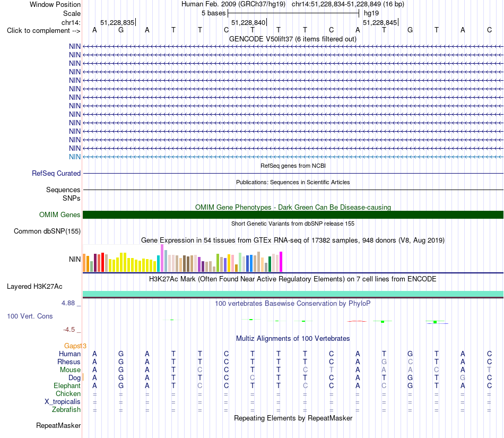
Task: Open 'RefSeq genes from NCBI' track title
Action: [x=293, y=166]
